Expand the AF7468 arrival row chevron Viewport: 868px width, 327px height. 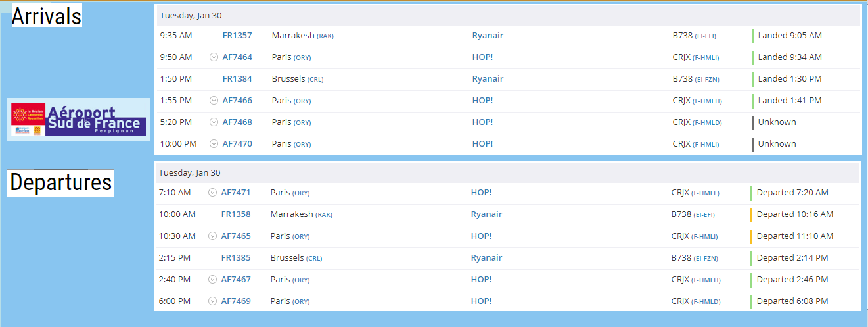(214, 122)
